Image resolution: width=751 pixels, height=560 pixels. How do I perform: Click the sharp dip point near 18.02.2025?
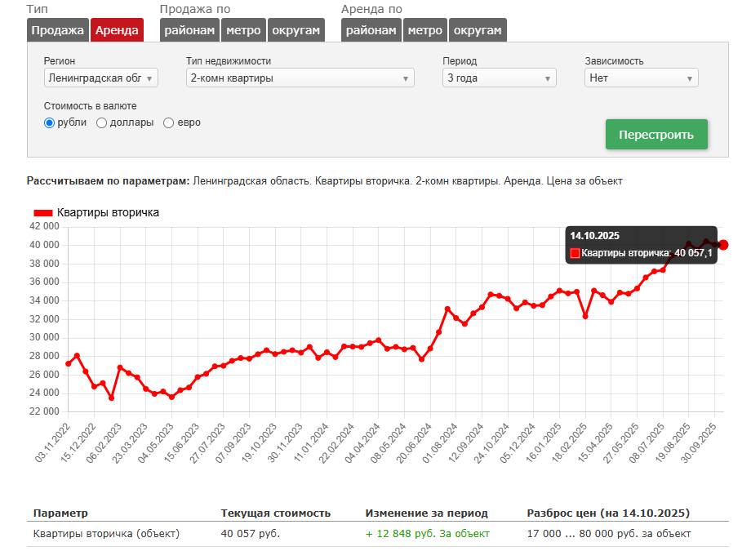pyautogui.click(x=585, y=316)
